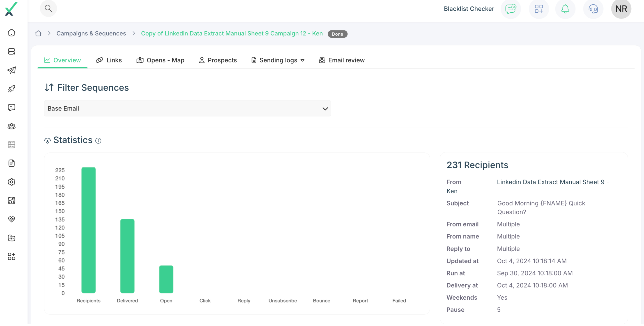The width and height of the screenshot is (644, 326).
Task: Click the Blacklist Checker link
Action: point(469,9)
